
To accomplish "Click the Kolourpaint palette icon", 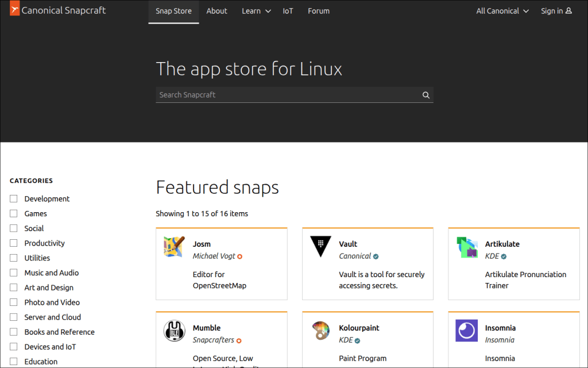I will tap(320, 331).
